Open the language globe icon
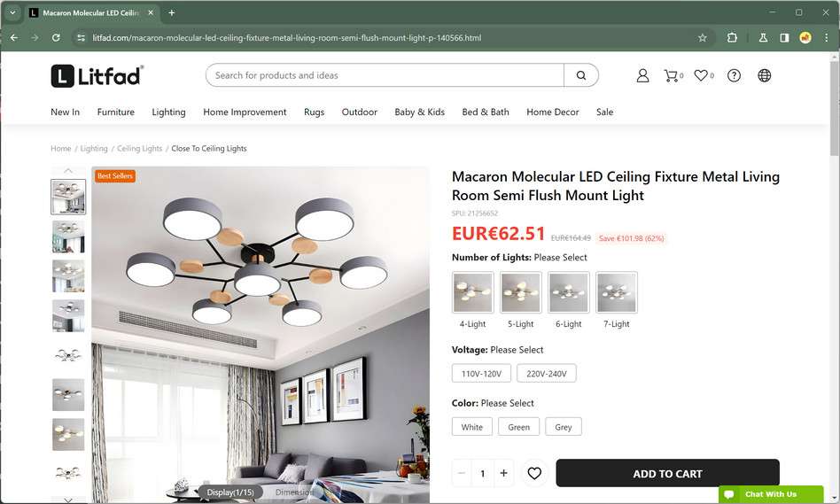 pyautogui.click(x=764, y=75)
